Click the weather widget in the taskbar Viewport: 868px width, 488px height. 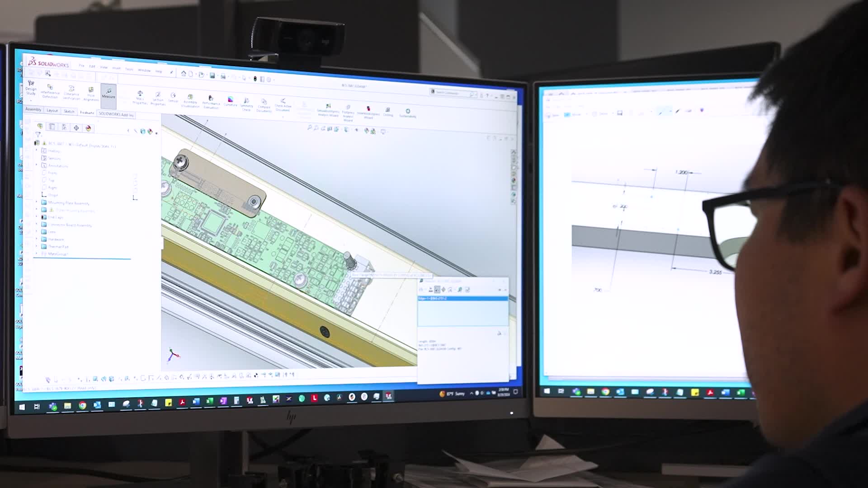coord(452,394)
